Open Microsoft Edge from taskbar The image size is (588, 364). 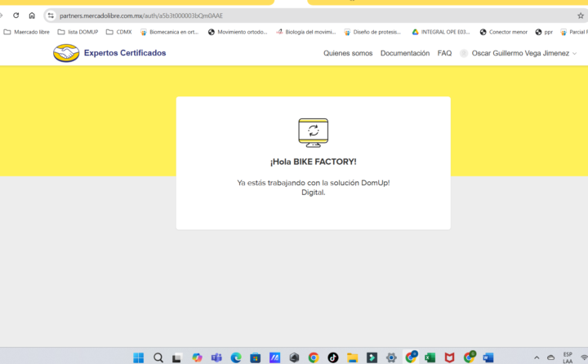coord(236,357)
